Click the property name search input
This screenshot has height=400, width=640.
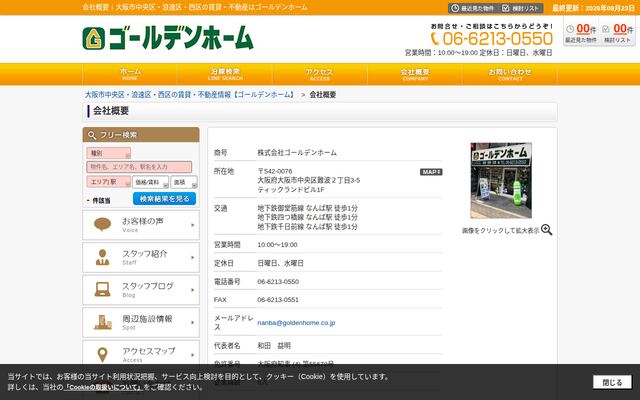coord(139,167)
